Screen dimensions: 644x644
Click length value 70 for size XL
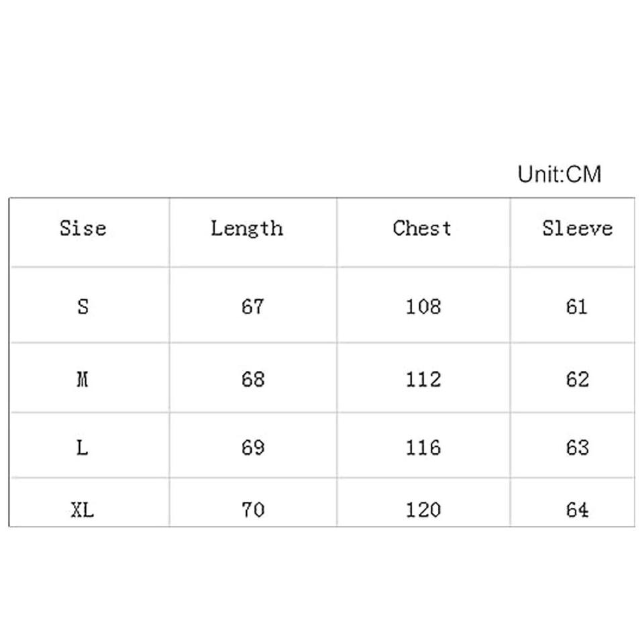(x=253, y=511)
